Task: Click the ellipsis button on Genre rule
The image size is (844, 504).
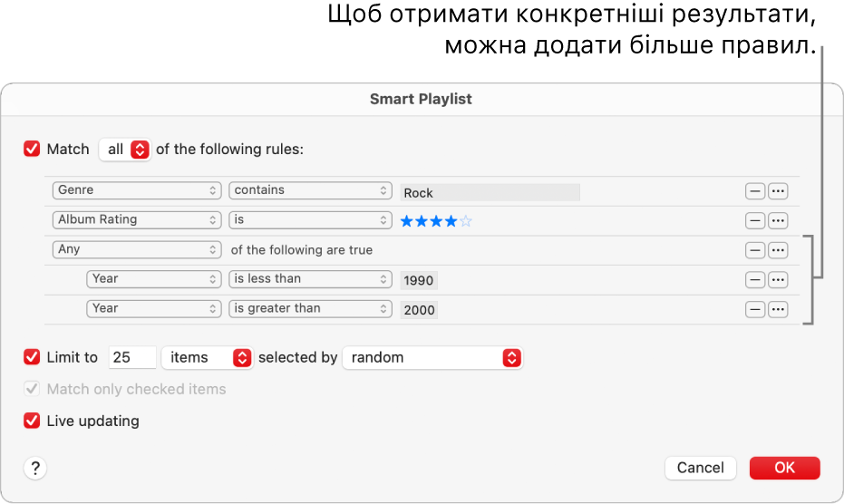Action: pos(778,191)
